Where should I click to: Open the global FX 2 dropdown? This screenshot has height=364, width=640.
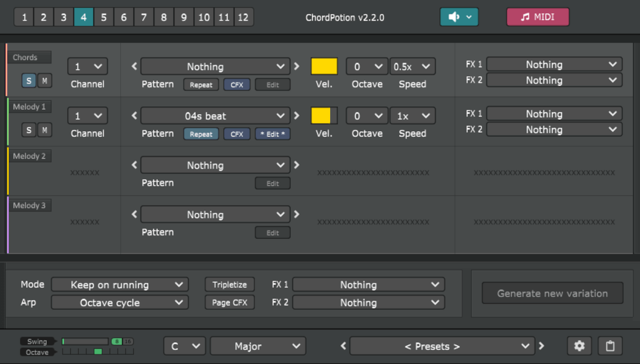coord(369,302)
